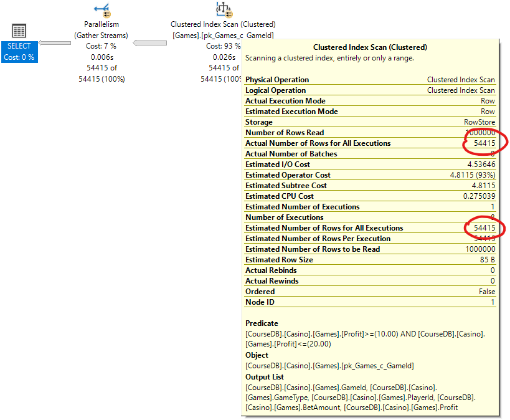Click the Storage RowStore value
This screenshot has height=420, width=510.
(x=479, y=122)
